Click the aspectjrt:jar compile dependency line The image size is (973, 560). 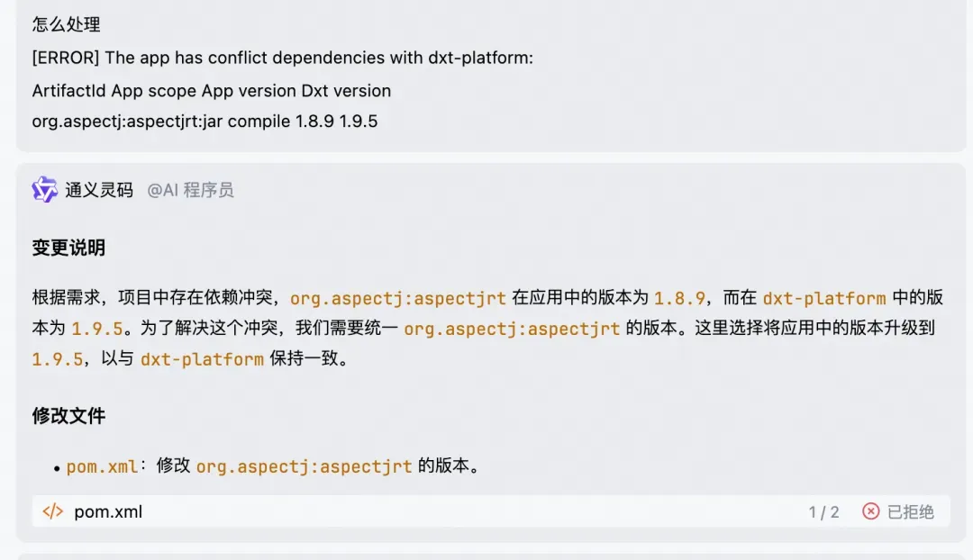pos(205,121)
